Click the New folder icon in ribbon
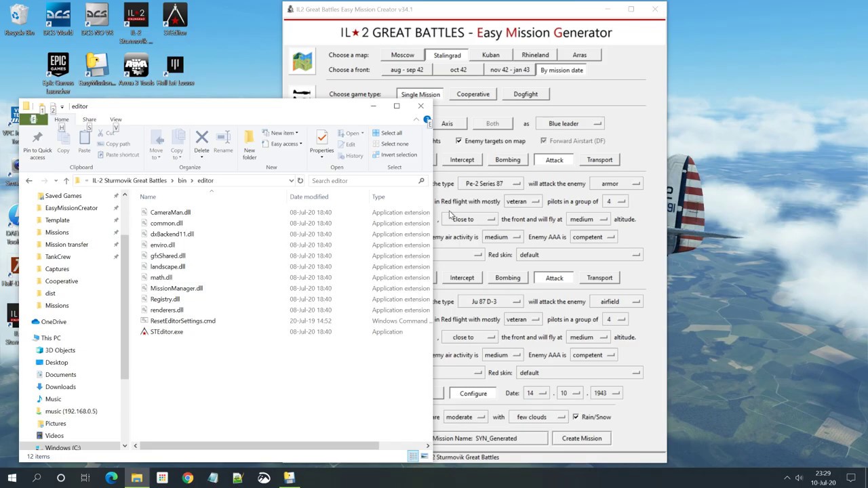 pos(250,145)
